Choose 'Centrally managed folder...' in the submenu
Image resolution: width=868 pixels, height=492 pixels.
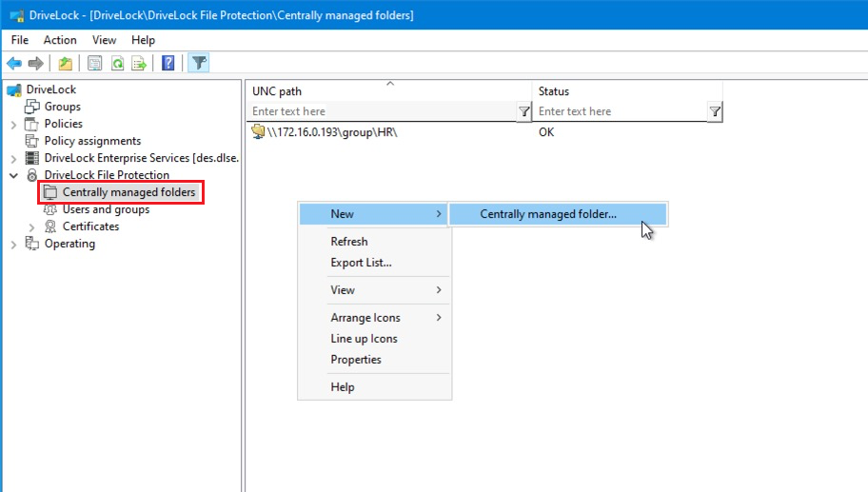point(547,214)
